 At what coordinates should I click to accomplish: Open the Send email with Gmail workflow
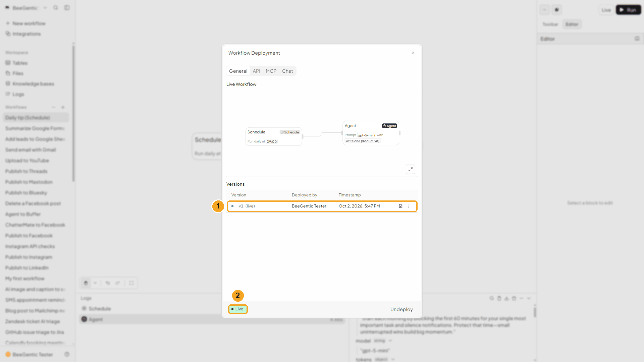pos(31,150)
